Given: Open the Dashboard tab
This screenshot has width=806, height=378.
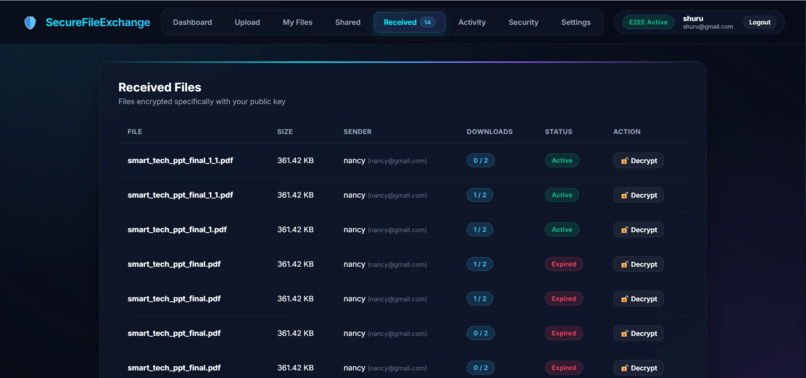Looking at the screenshot, I should coord(192,23).
